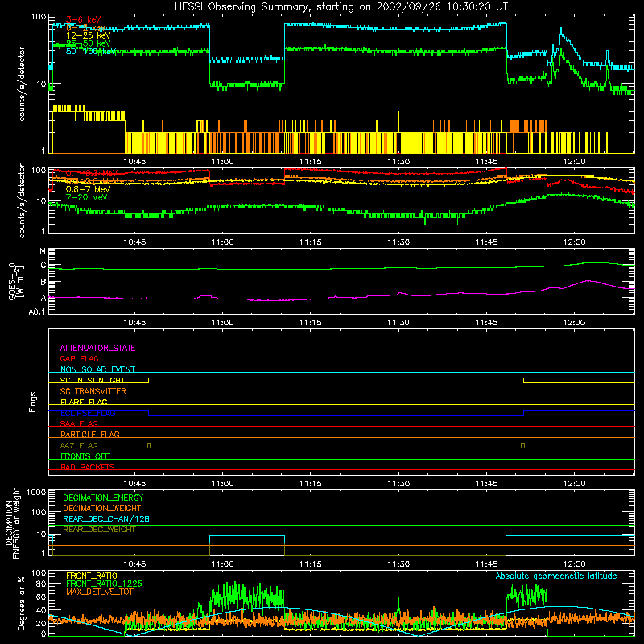Click the SAA_FLAG label
The width and height of the screenshot is (644, 644).
pyautogui.click(x=79, y=424)
